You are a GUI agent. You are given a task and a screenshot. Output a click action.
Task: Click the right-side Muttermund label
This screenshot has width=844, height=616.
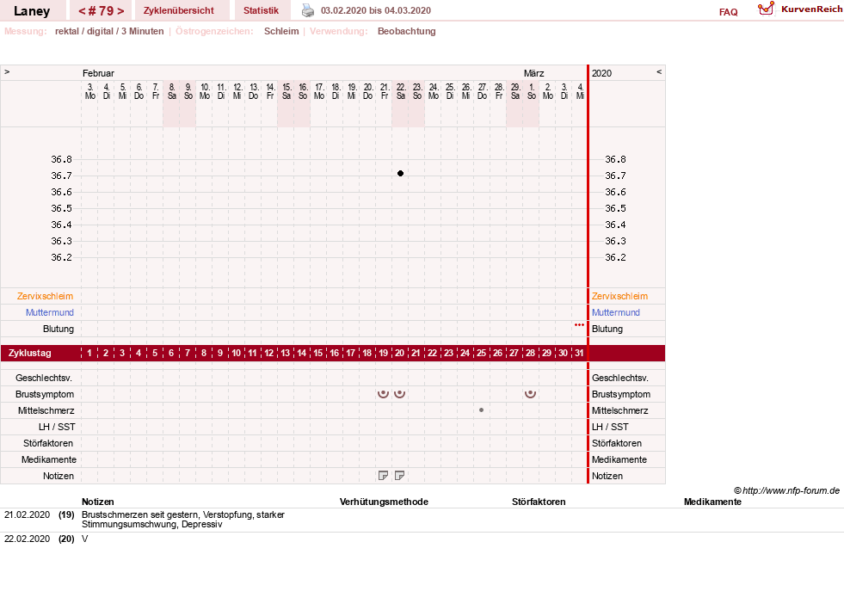pyautogui.click(x=616, y=312)
